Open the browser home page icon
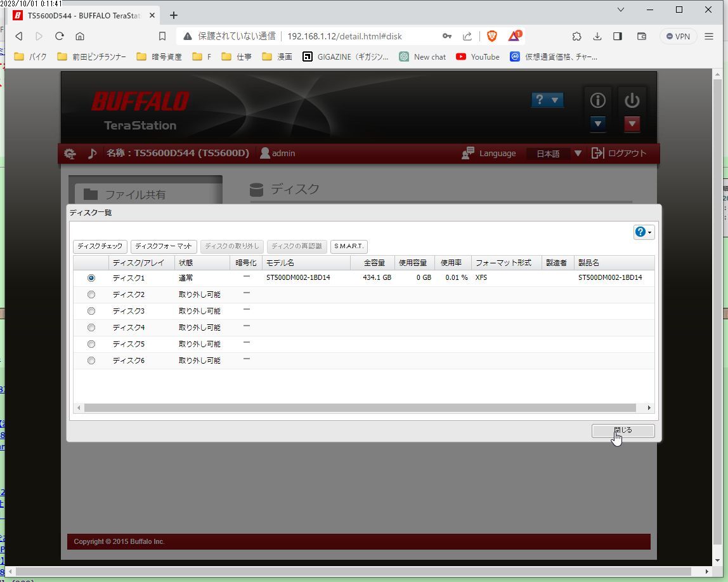 coord(80,36)
